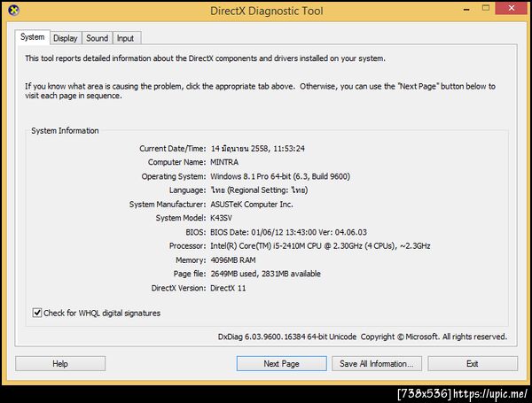Screen dimensions: 532x403
Task: Click the BIOS Date value text
Action: point(288,232)
